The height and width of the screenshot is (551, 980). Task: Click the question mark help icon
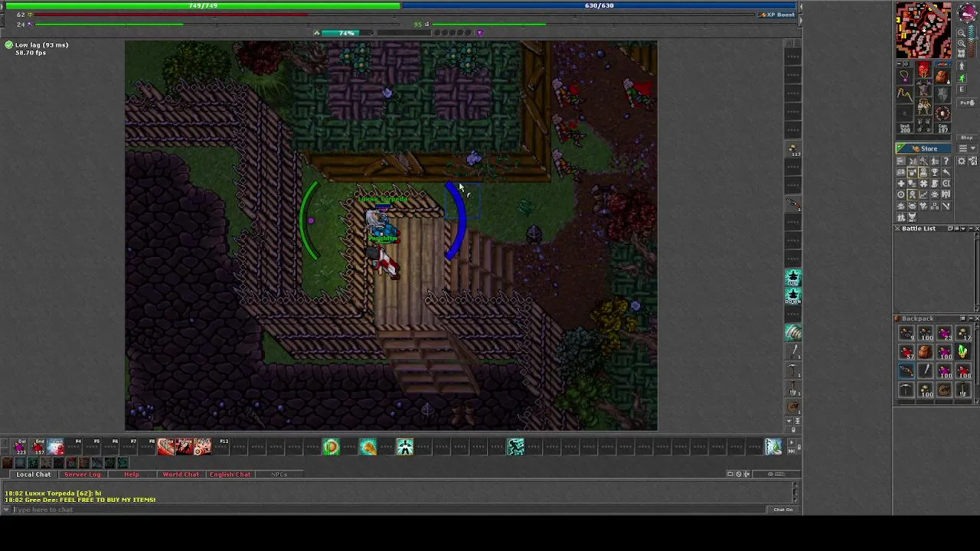click(x=946, y=161)
